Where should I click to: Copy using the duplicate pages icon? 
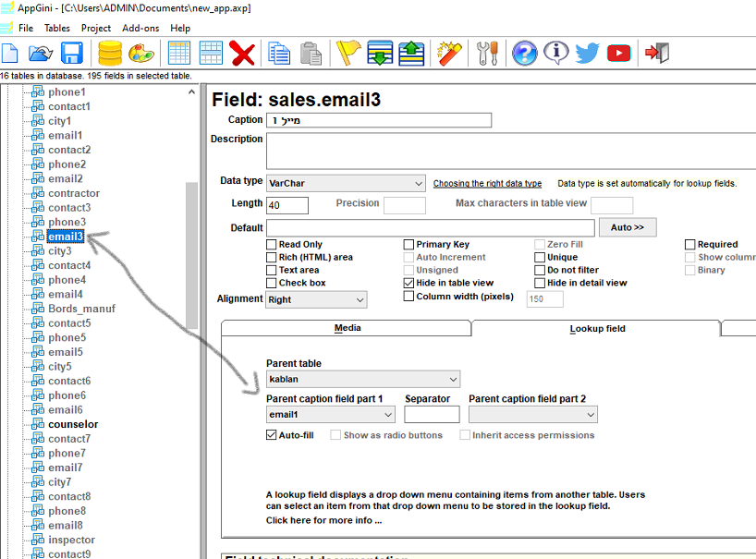tap(280, 53)
